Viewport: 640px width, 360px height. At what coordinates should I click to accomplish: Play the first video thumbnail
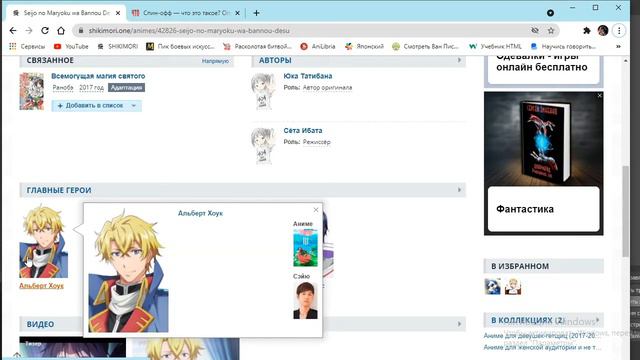pos(73,348)
